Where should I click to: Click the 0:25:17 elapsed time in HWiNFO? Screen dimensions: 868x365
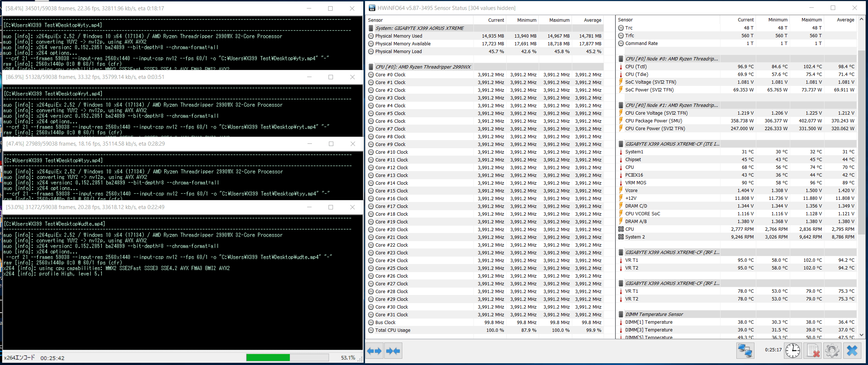(773, 350)
